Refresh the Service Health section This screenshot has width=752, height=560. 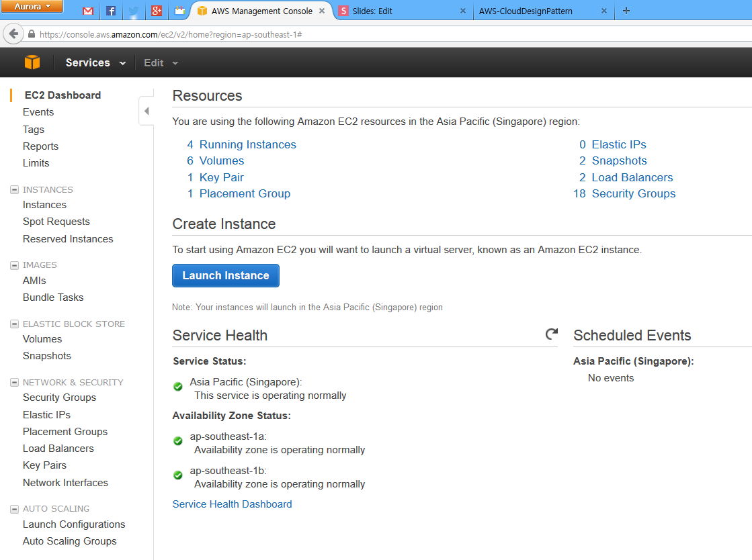552,334
